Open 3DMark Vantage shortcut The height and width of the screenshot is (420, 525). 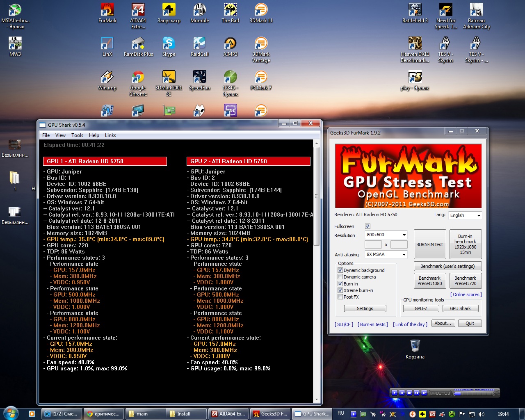(x=261, y=46)
